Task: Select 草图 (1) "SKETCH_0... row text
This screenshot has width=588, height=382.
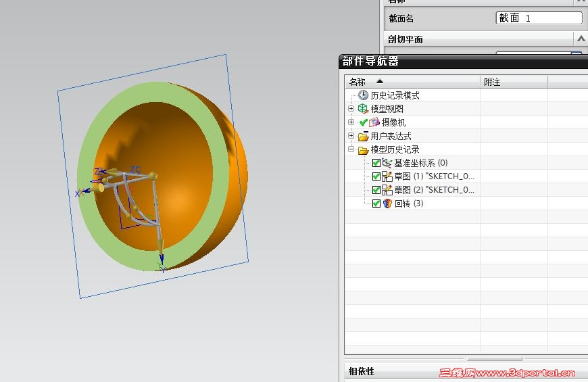Action: [435, 176]
